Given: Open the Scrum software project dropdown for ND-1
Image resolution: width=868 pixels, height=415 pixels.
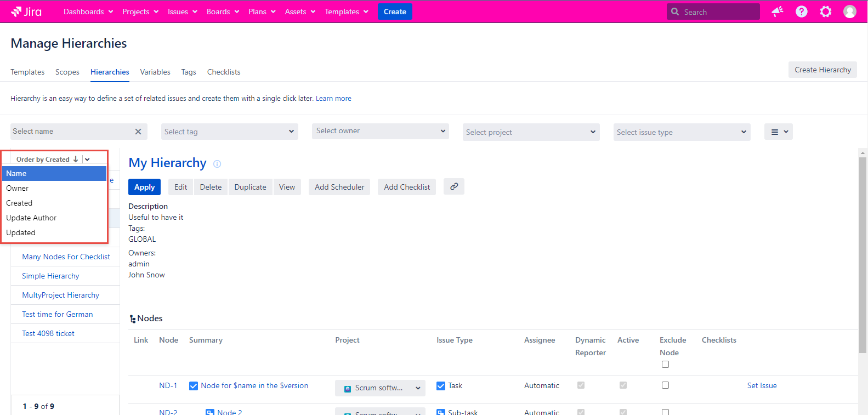Looking at the screenshot, I should (x=380, y=388).
